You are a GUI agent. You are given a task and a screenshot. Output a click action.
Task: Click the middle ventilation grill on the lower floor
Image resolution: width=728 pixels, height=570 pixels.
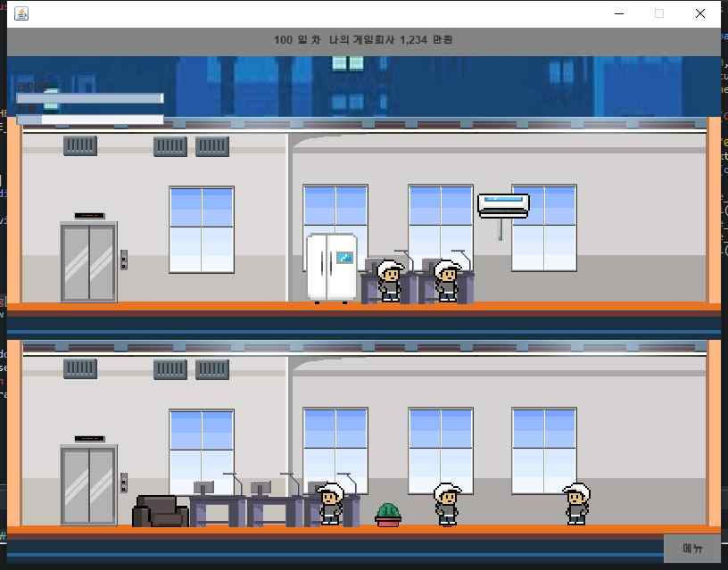(170, 369)
